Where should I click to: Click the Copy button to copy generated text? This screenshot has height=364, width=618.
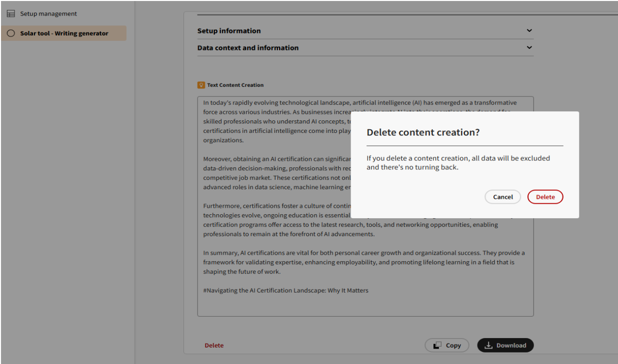[x=447, y=345]
